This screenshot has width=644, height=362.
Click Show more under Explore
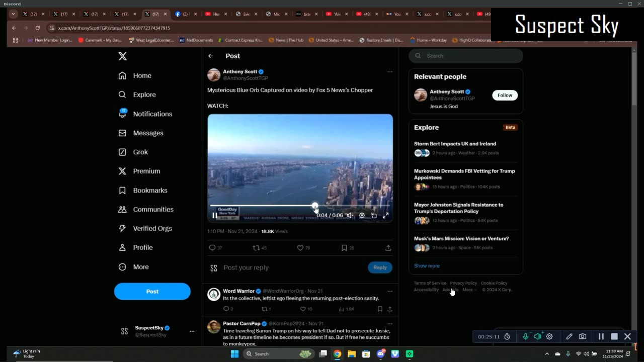click(x=427, y=265)
